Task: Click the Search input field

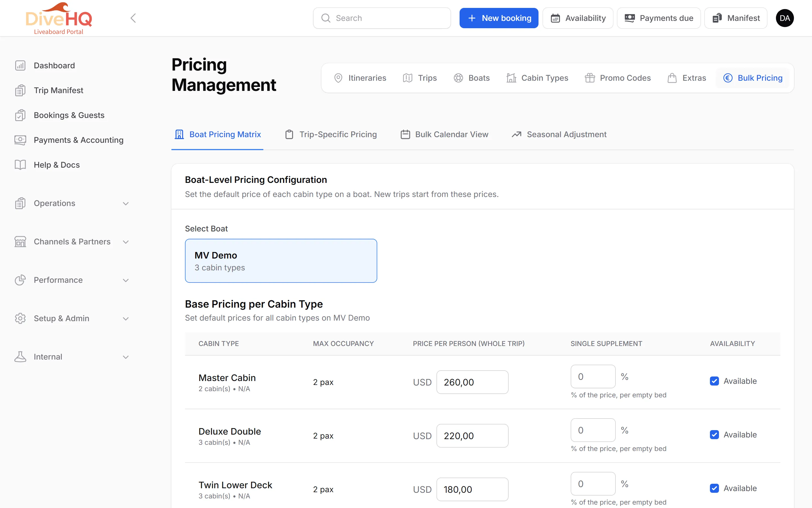Action: coord(382,18)
